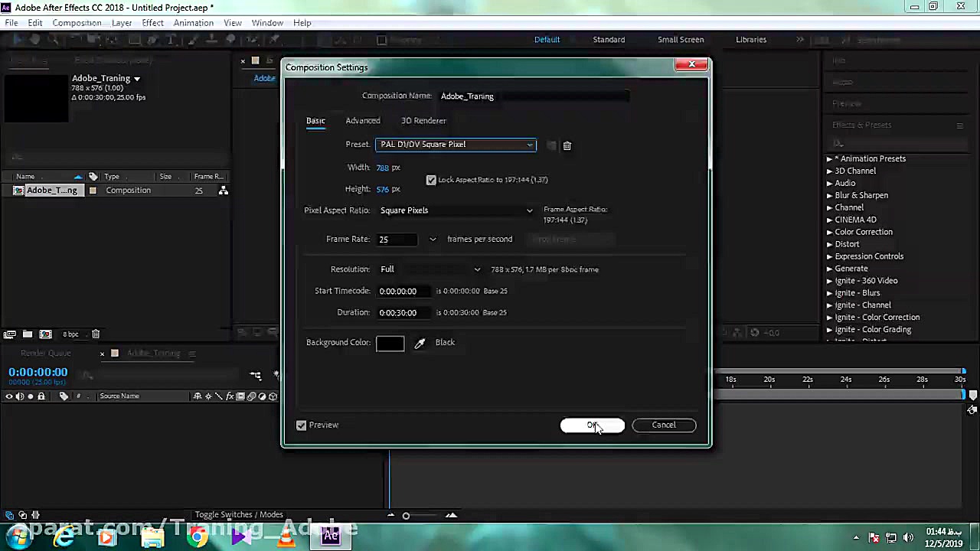Screen dimensions: 980x551
Task: Cancel the Composition Settings dialog
Action: (x=664, y=425)
